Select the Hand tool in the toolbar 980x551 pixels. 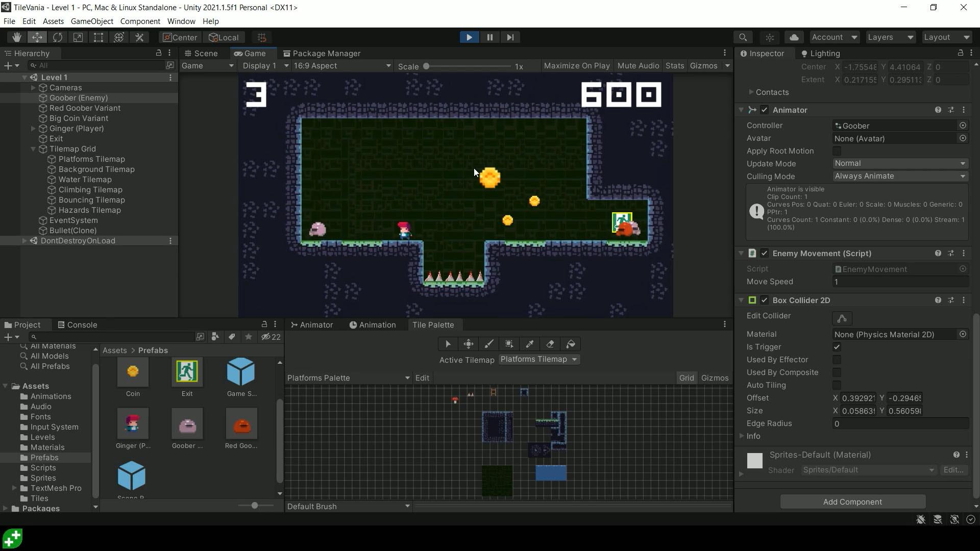pos(17,37)
